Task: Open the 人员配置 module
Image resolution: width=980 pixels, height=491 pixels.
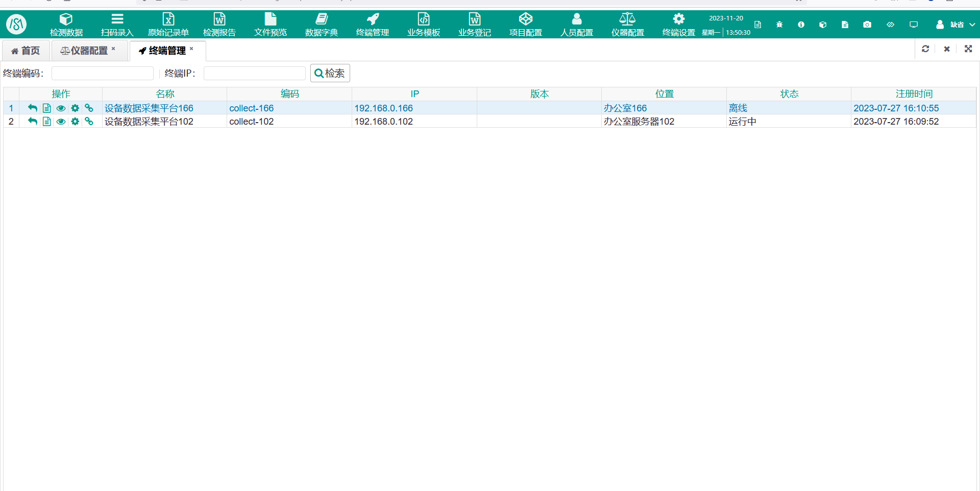Action: click(x=577, y=25)
